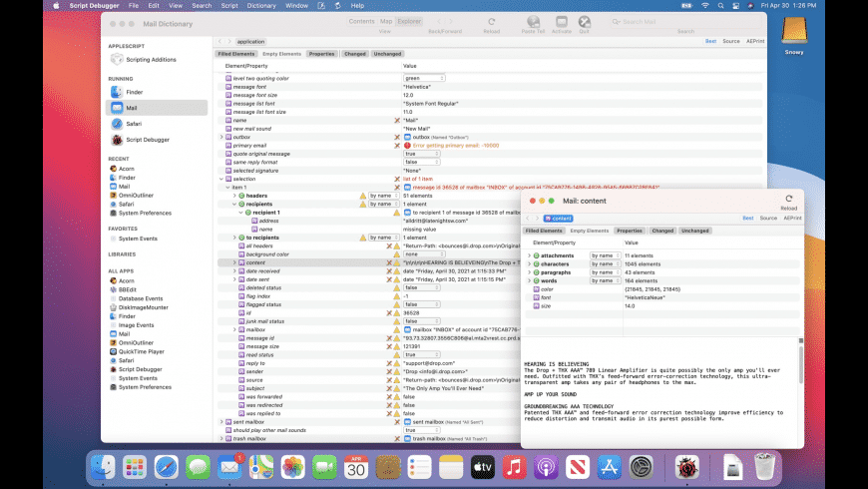Select AEPrint format in Mail Dictionary
This screenshot has width=868, height=489.
click(755, 41)
